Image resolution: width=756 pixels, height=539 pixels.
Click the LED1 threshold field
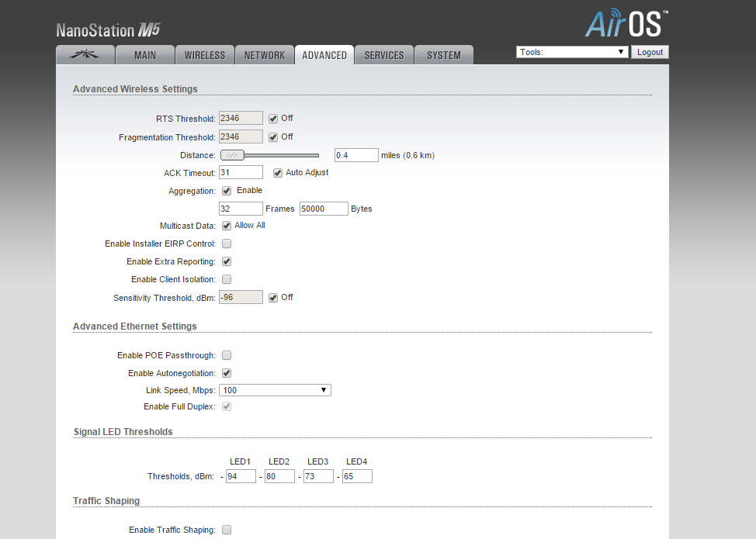241,476
